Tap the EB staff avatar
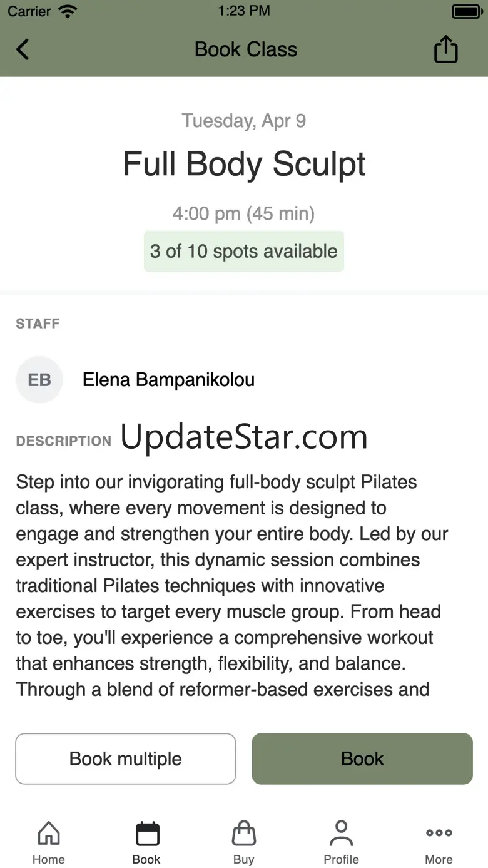The image size is (488, 868). [x=39, y=380]
